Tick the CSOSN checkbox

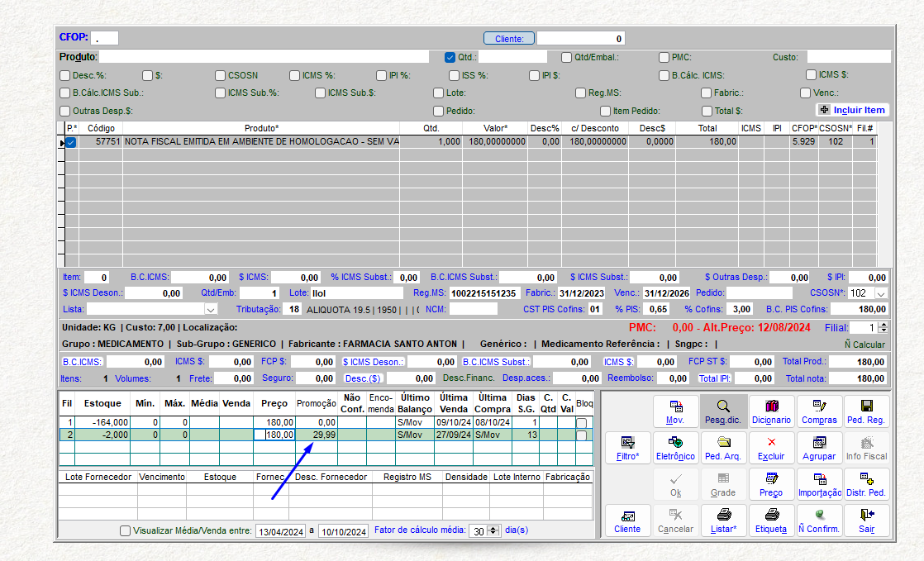tap(221, 75)
